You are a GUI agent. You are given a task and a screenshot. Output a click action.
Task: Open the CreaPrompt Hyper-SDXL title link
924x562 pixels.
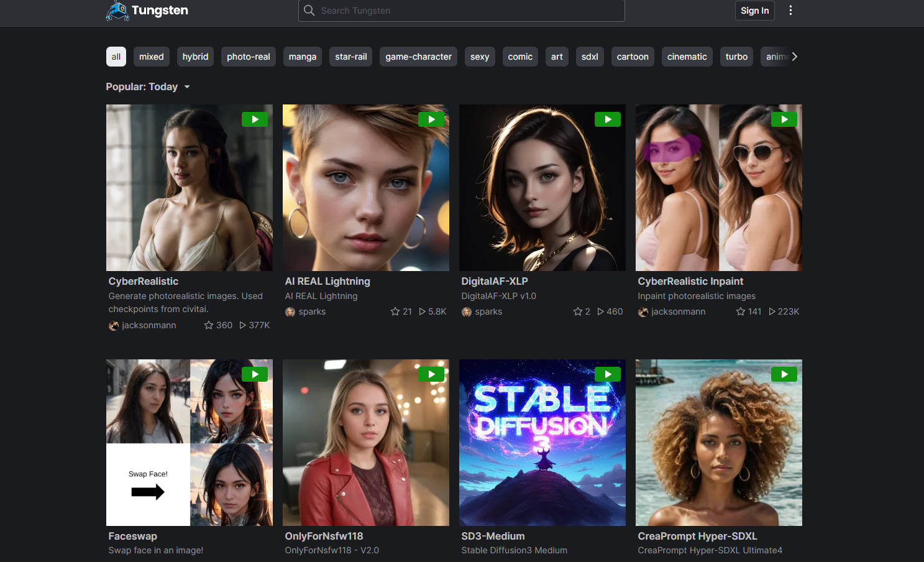[x=697, y=536]
